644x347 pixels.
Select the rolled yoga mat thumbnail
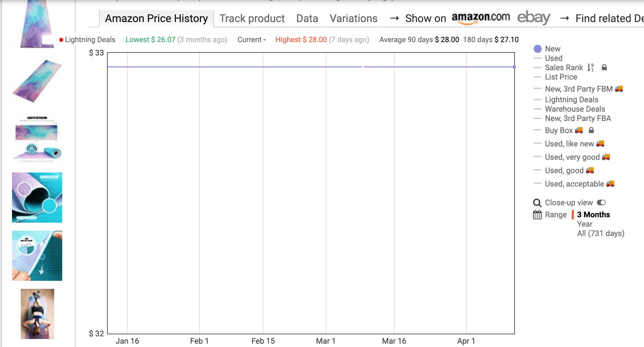point(37,198)
